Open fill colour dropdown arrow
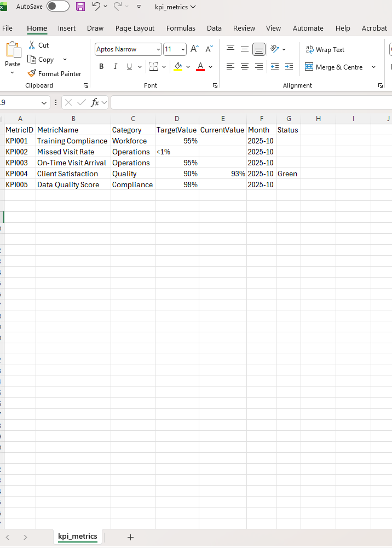Screen dimensions: 392x548 (x=188, y=67)
